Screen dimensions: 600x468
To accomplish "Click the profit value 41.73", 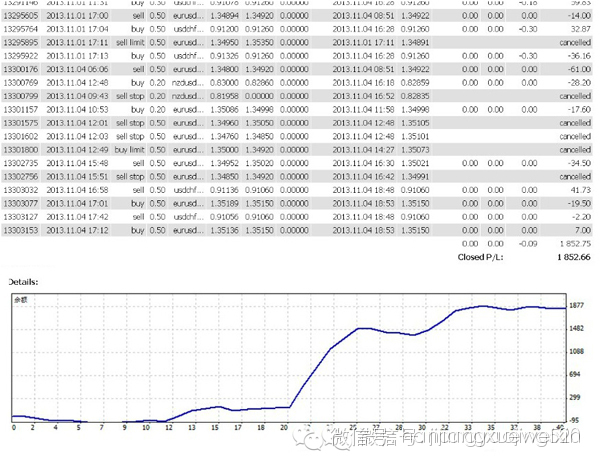I will 580,190.
